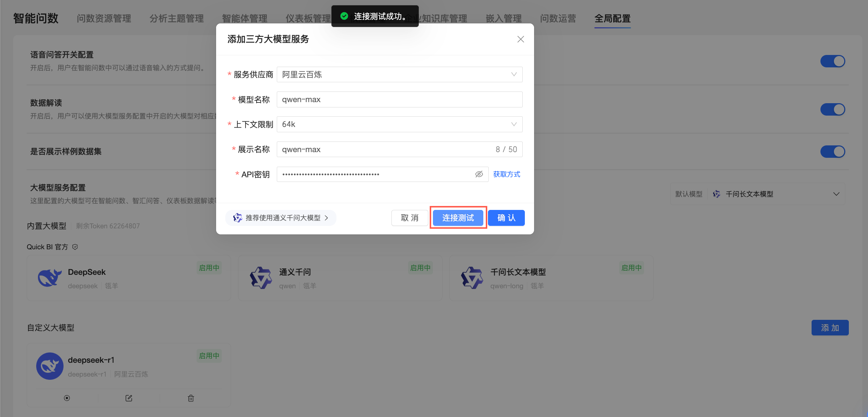Open the 服务供应商 dropdown showing 阿里云百炼
Image resolution: width=868 pixels, height=417 pixels.
(399, 74)
